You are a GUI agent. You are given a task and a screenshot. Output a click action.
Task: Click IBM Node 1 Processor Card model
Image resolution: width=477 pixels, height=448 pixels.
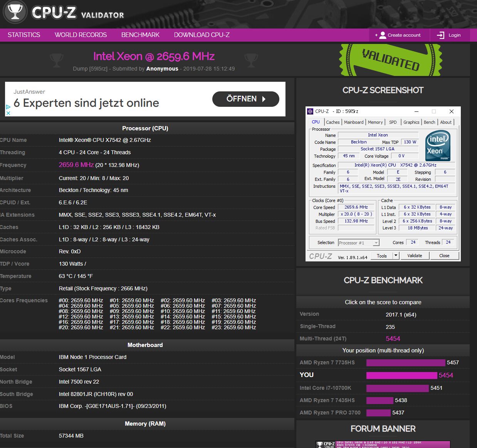click(x=92, y=357)
